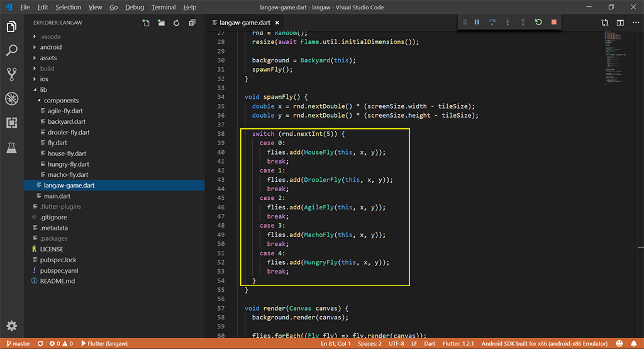Expand the assets folder

48,58
